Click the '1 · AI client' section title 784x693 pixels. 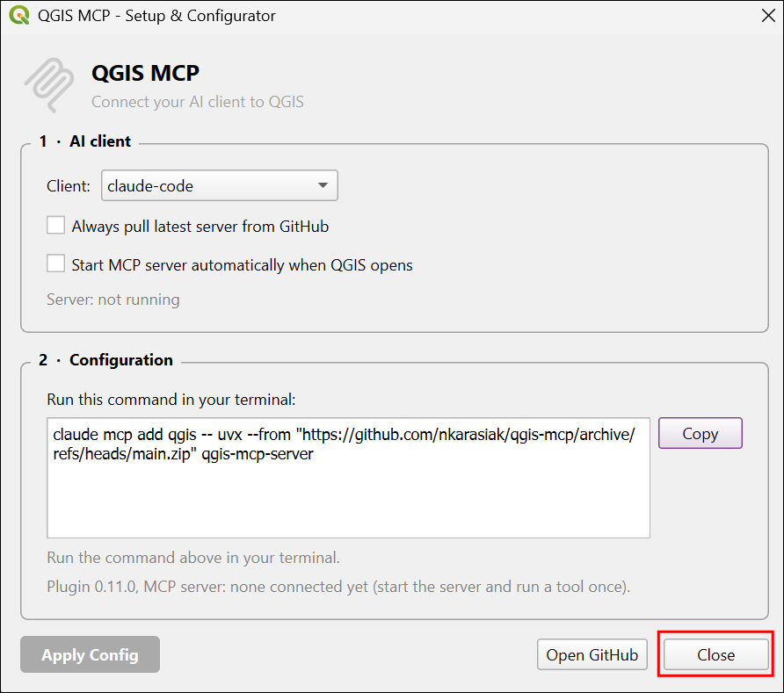[x=85, y=141]
